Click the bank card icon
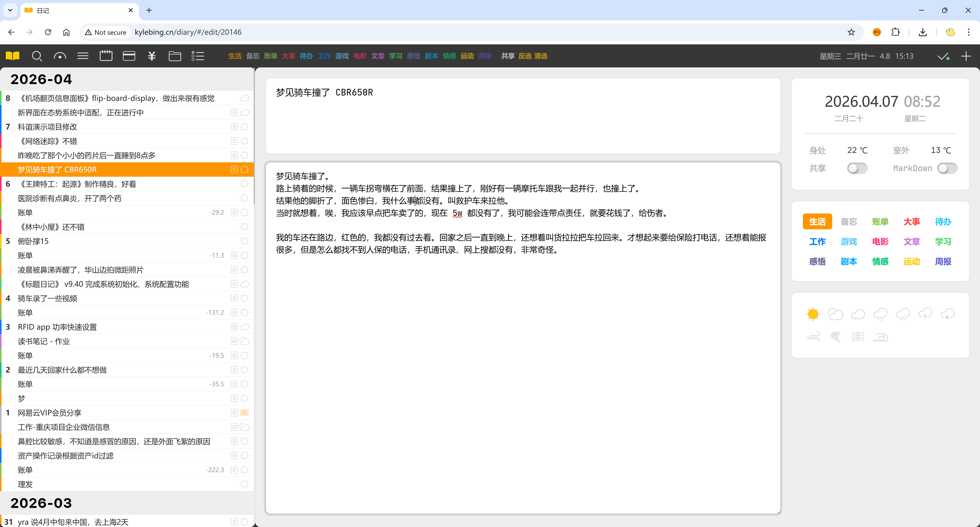980x527 pixels. tap(129, 56)
